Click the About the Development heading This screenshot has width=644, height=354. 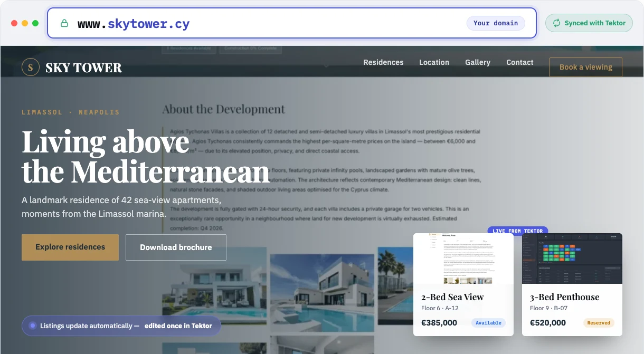(223, 110)
